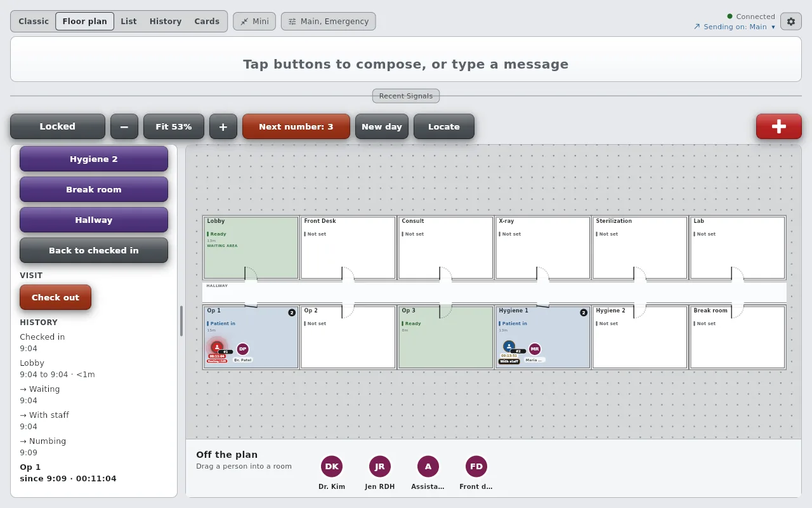812x508 pixels.
Task: Select Dr. Patel's DP avatar in Op 1
Action: [242, 349]
